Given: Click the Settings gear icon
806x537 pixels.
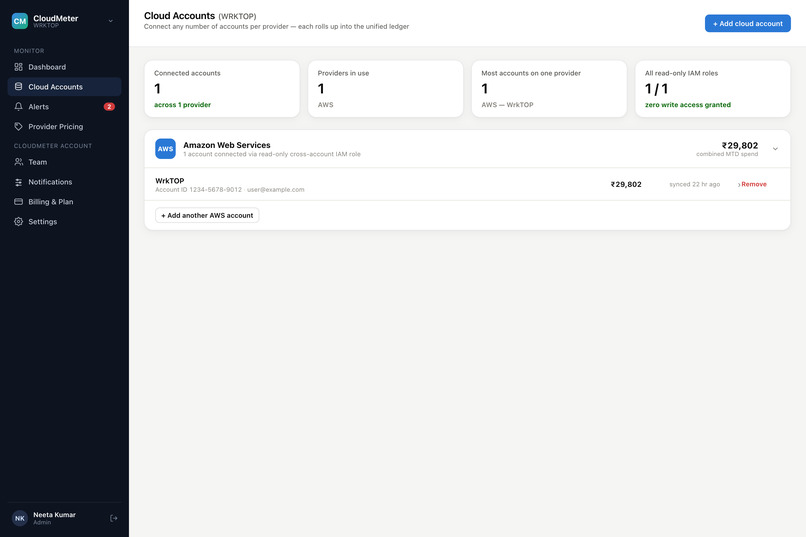Looking at the screenshot, I should pyautogui.click(x=19, y=221).
